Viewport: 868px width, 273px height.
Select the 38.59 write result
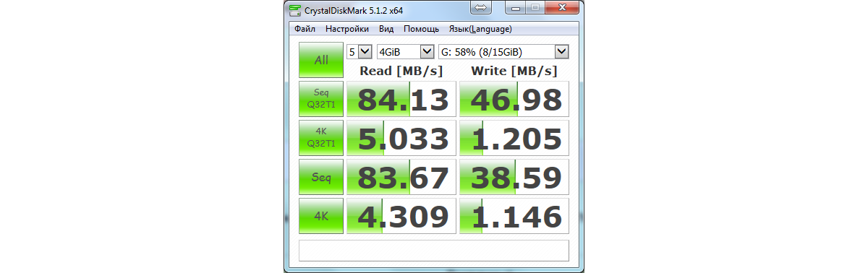pyautogui.click(x=514, y=177)
